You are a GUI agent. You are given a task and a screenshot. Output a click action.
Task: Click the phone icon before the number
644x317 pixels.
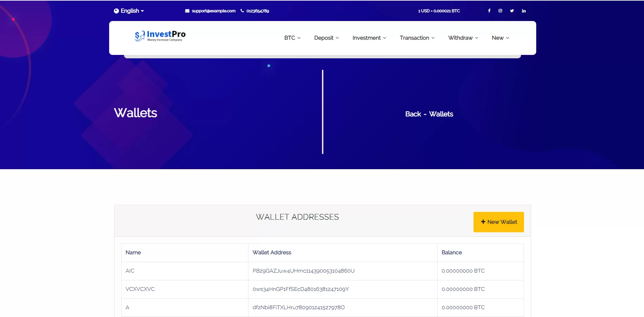[x=242, y=11]
